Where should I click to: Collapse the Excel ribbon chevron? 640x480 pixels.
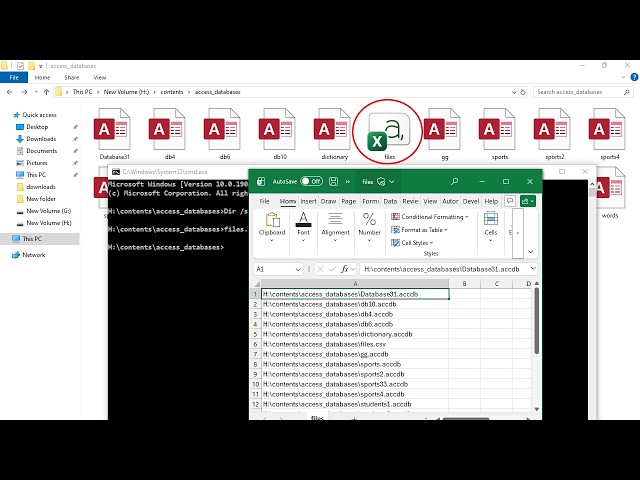click(x=531, y=252)
